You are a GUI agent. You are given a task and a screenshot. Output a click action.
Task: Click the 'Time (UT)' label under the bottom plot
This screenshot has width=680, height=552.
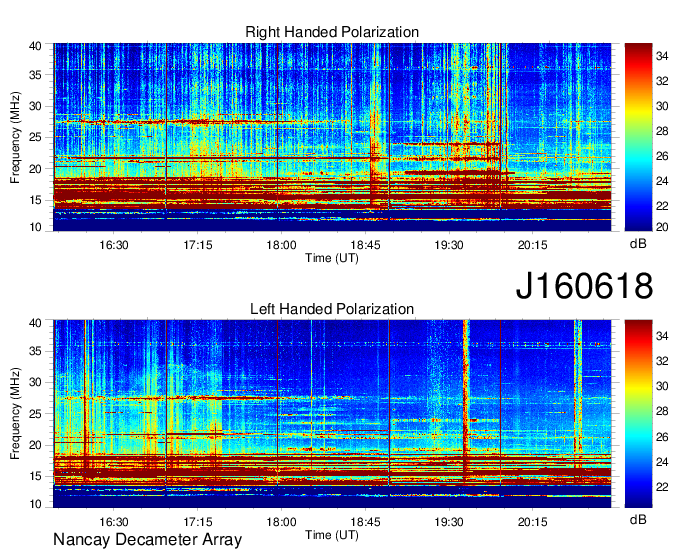pos(332,535)
